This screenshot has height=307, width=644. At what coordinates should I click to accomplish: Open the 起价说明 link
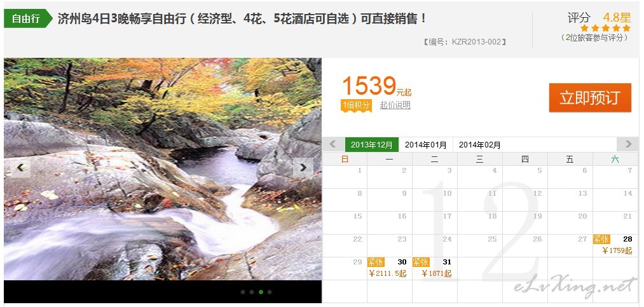395,105
